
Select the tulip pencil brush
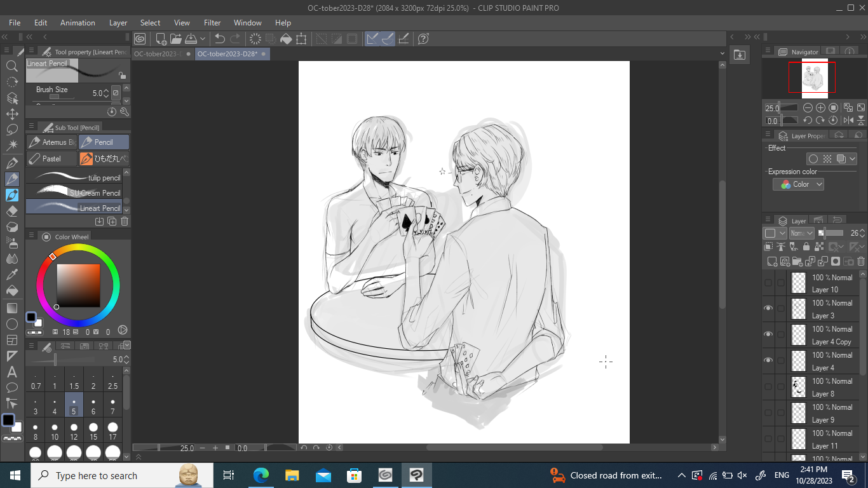coord(76,178)
